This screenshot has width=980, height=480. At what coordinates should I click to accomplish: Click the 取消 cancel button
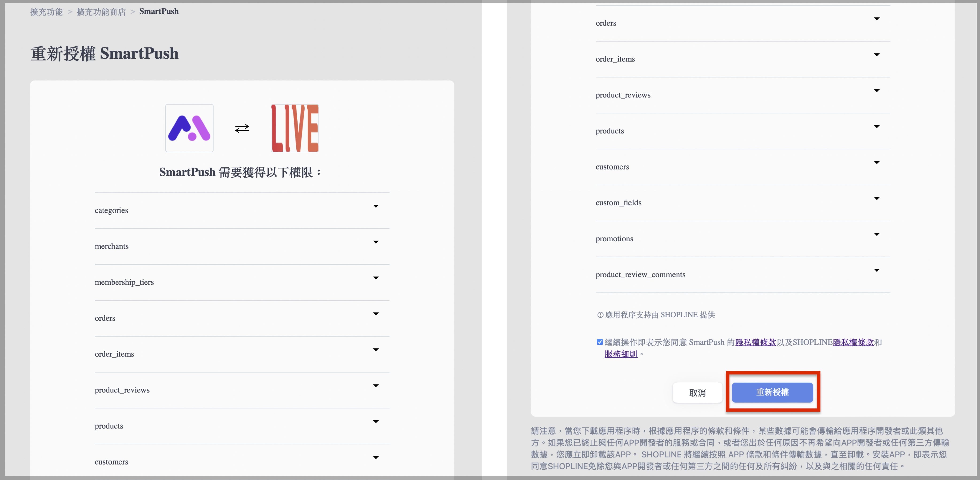(697, 392)
